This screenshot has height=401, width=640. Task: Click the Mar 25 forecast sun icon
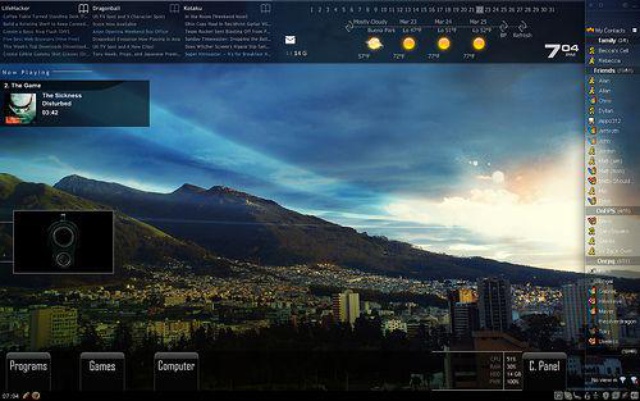point(478,44)
